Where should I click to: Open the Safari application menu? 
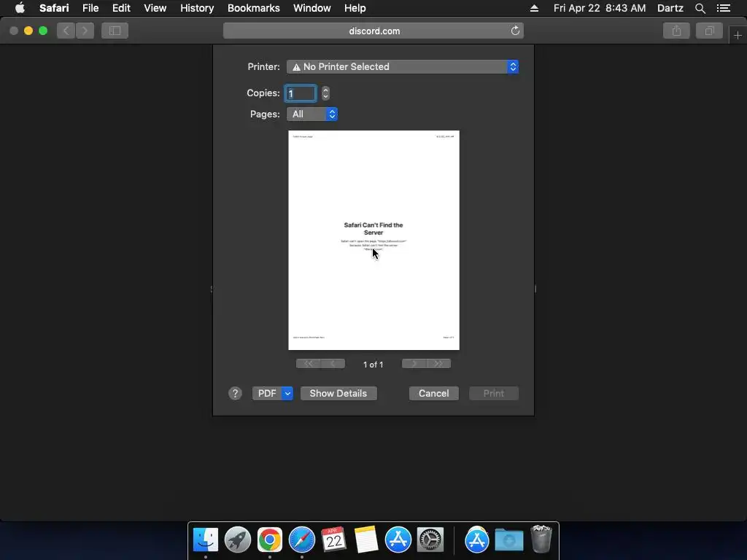(x=54, y=8)
